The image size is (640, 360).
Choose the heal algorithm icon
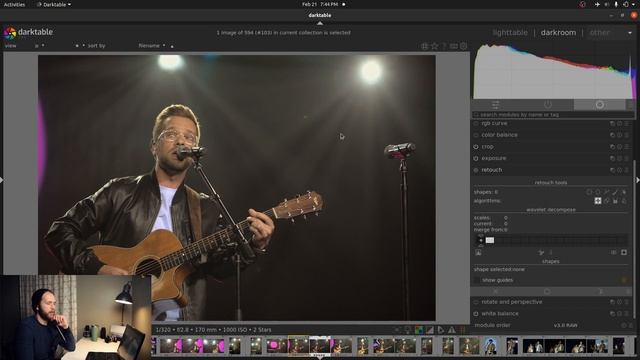(598, 201)
